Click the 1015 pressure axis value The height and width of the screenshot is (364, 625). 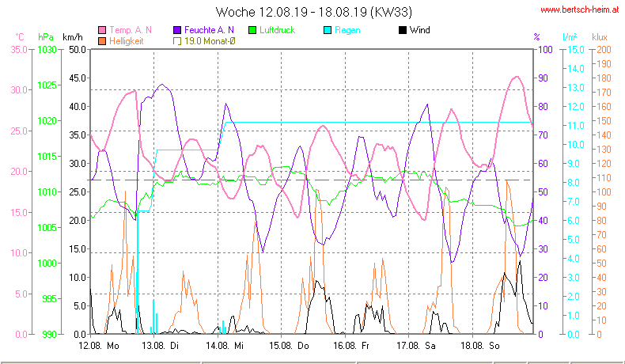pyautogui.click(x=47, y=157)
